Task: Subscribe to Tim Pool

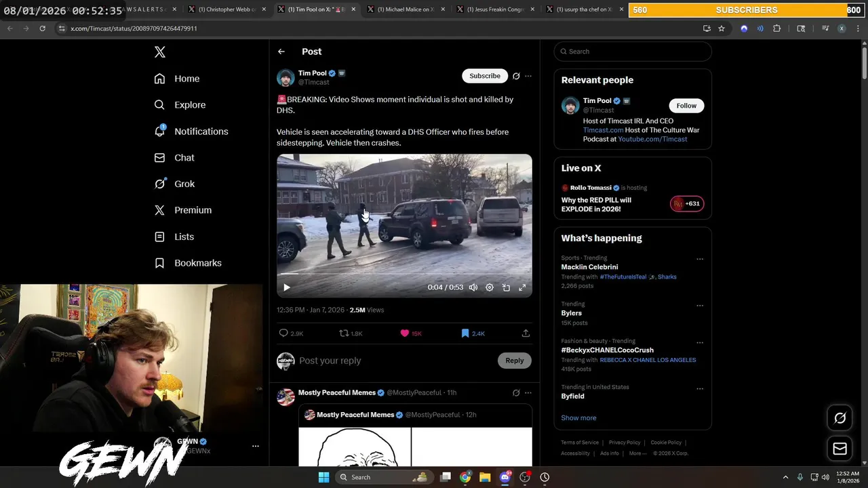Action: pyautogui.click(x=485, y=76)
